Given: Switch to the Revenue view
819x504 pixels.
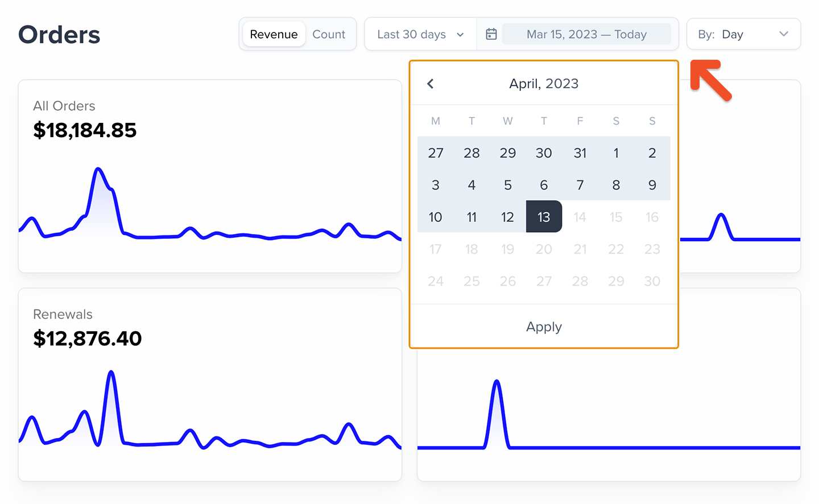Looking at the screenshot, I should point(274,34).
